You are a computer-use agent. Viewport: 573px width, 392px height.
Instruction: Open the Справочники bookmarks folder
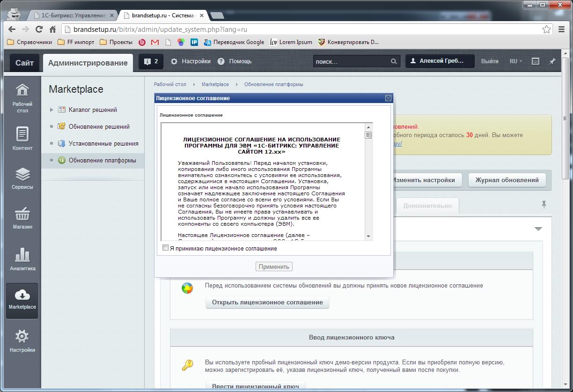29,42
